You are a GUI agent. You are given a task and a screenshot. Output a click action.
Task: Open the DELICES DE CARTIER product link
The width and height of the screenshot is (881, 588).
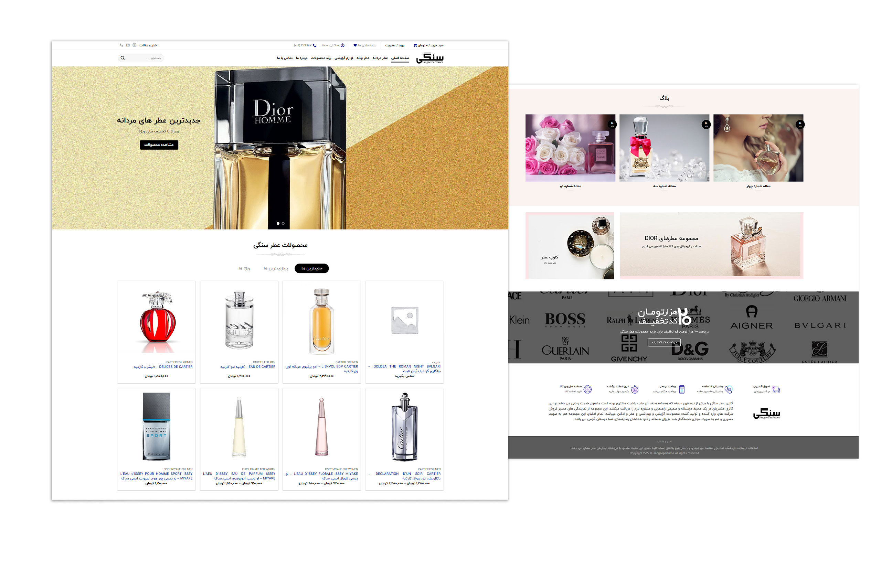tap(163, 367)
